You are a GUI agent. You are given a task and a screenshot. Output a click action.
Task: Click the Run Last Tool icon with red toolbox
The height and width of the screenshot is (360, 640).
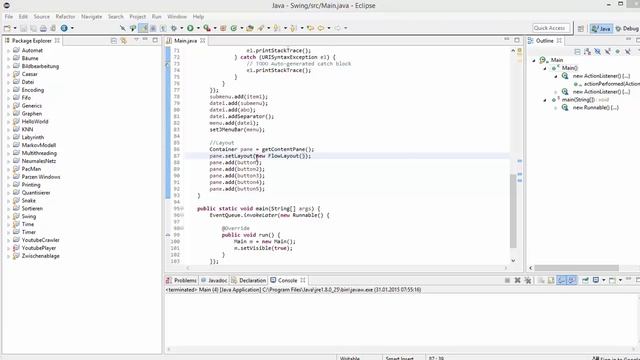[x=207, y=28]
